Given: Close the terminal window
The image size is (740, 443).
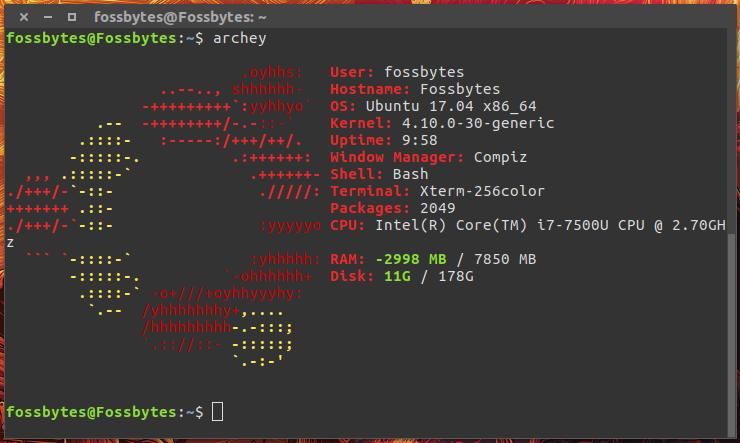Looking at the screenshot, I should (16, 17).
